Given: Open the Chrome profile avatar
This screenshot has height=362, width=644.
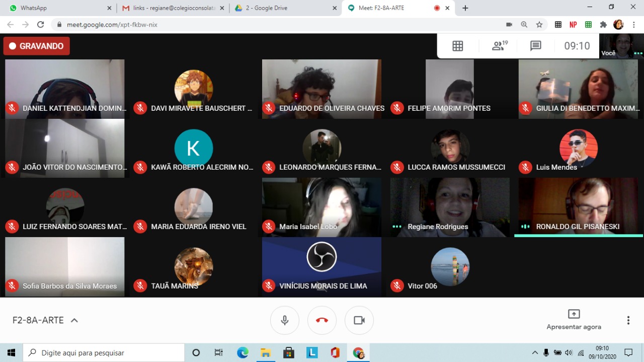Looking at the screenshot, I should [618, 24].
